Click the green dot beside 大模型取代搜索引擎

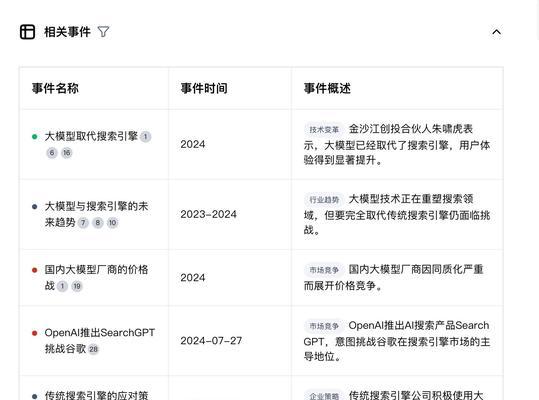point(34,137)
